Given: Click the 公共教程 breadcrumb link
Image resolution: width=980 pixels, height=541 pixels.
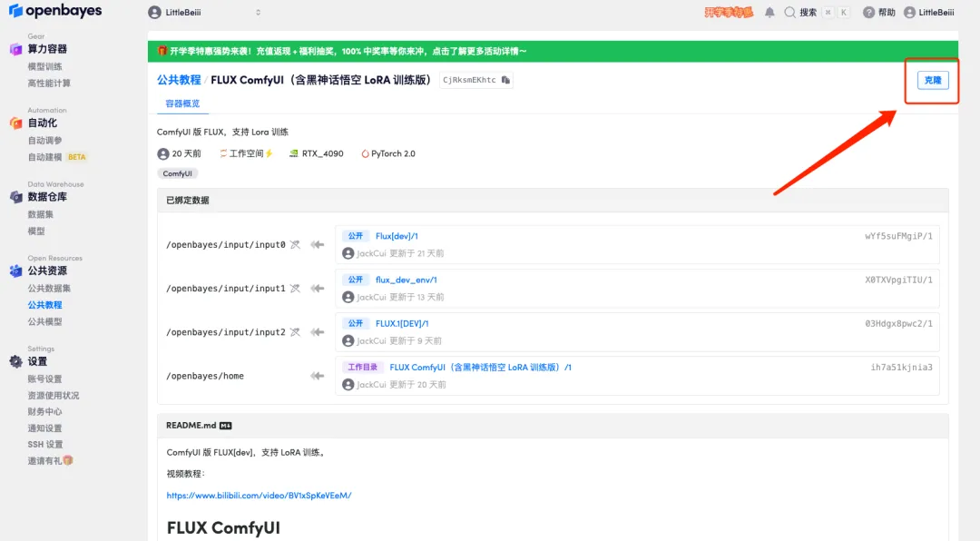Looking at the screenshot, I should tap(179, 80).
